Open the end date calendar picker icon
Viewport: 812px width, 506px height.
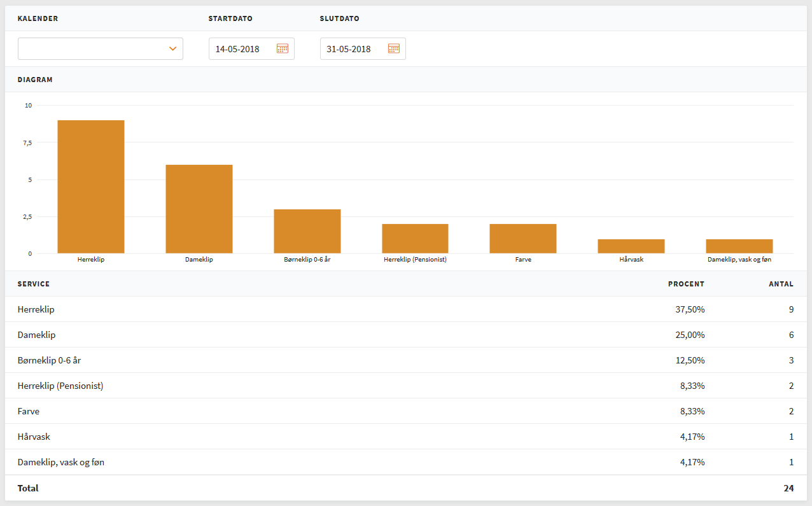click(x=394, y=48)
